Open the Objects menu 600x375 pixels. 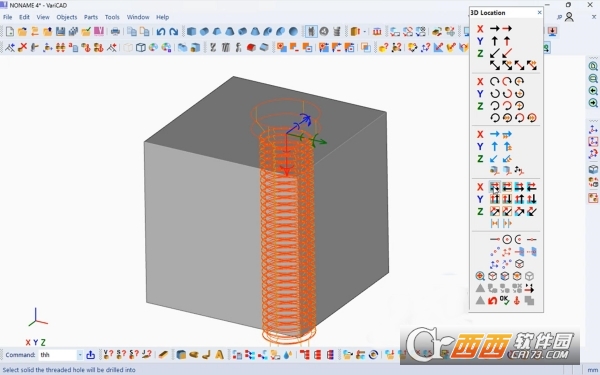coord(67,17)
